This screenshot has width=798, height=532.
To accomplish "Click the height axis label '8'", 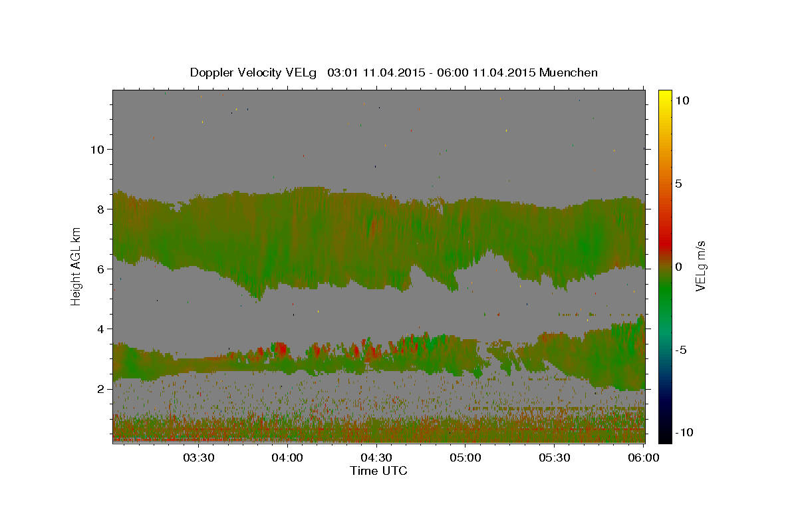I will pos(100,209).
